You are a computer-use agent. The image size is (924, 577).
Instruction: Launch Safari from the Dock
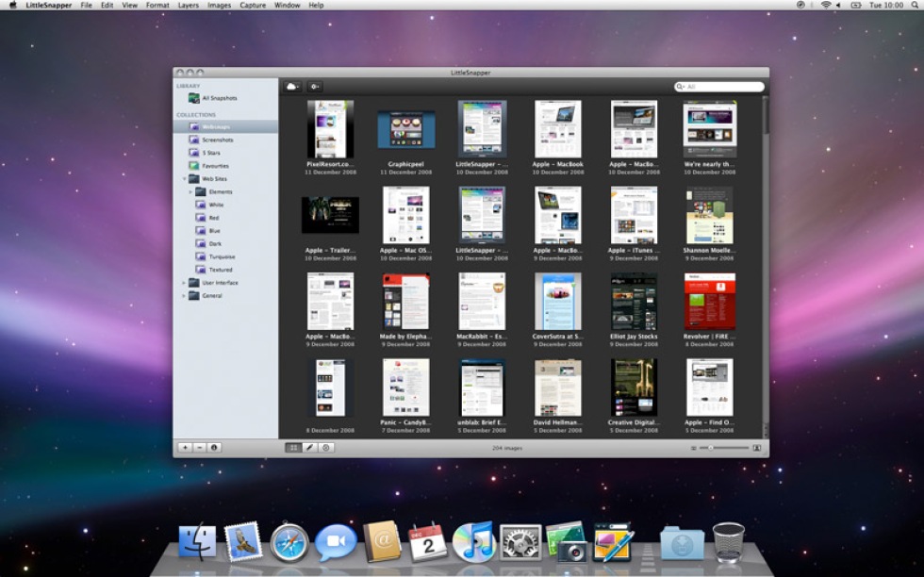pos(289,541)
